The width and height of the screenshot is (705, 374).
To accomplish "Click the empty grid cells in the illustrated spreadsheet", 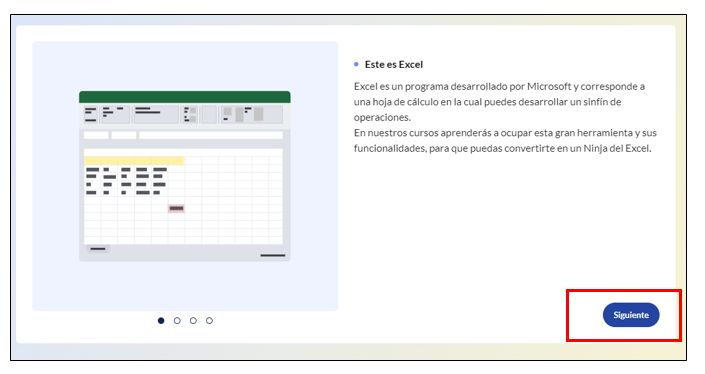I will point(233,200).
